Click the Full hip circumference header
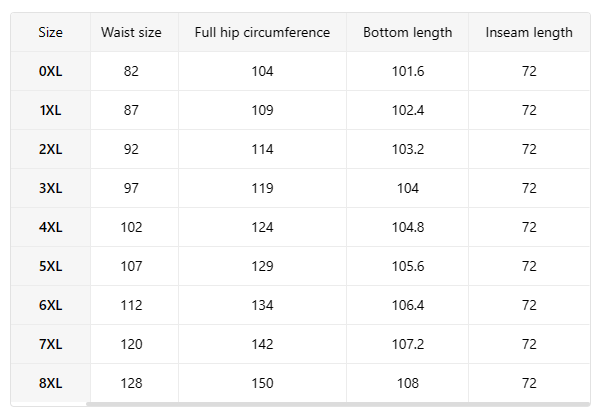This screenshot has width=601, height=409. (262, 32)
